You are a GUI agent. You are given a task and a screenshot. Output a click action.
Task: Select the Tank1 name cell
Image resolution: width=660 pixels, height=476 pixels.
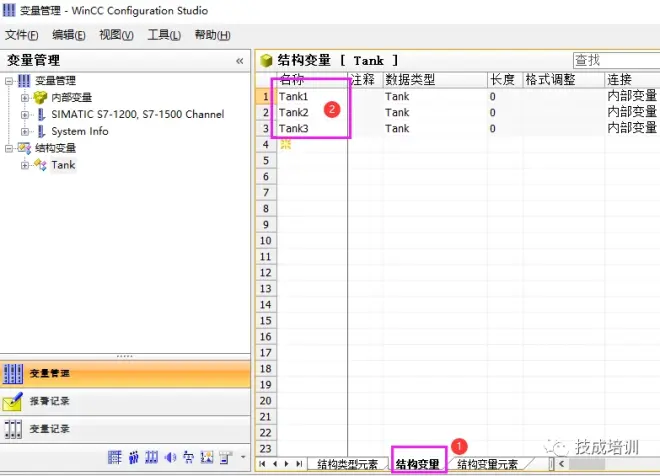[312, 96]
